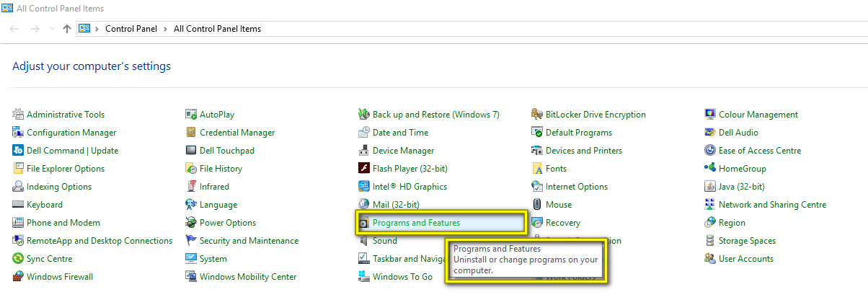Open the System link
The height and width of the screenshot is (305, 868).
213,259
